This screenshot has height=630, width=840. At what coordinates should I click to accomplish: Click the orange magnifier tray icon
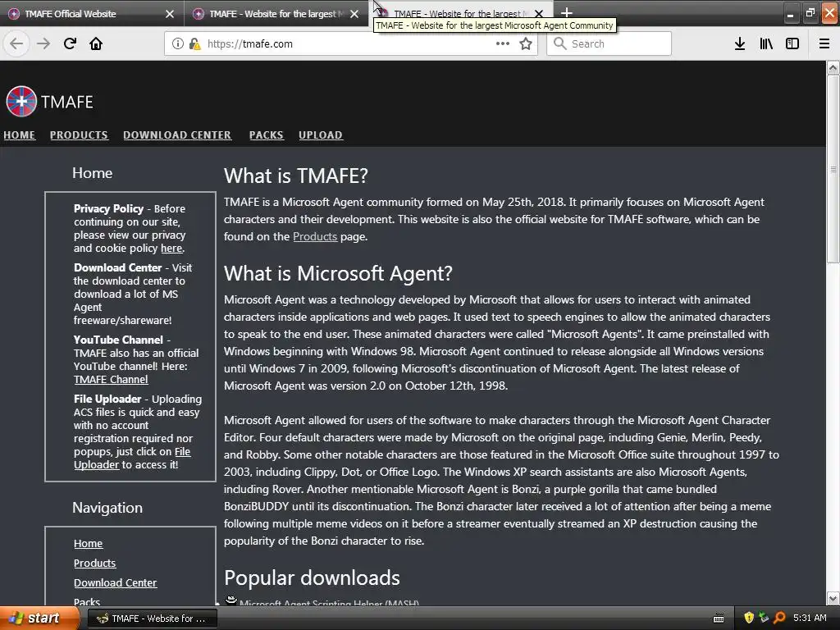(779, 618)
